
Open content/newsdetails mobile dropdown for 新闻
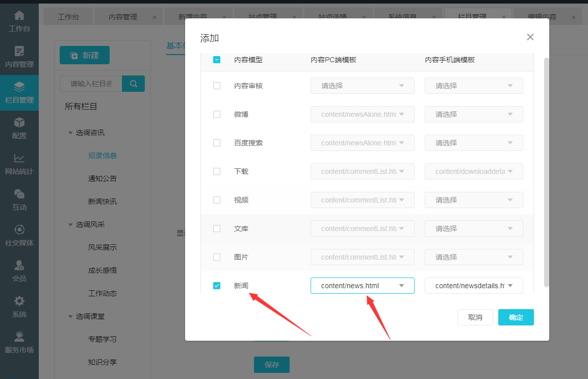tap(474, 286)
